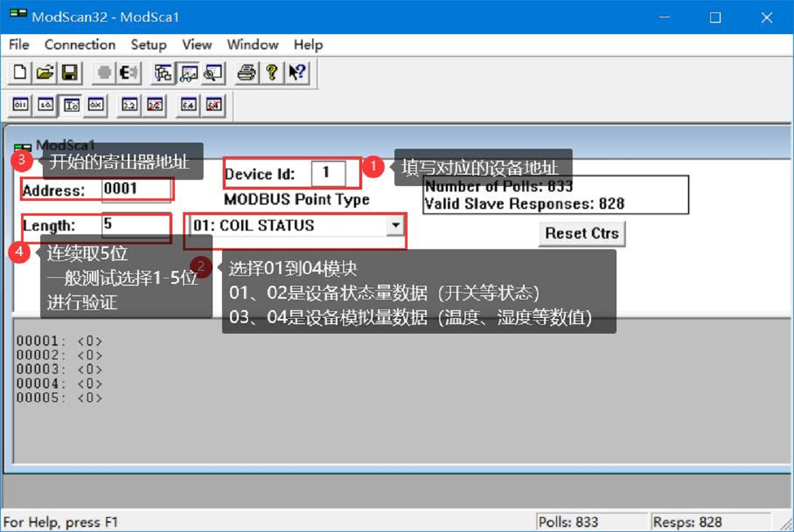Switch display to decimal '10' format icon
This screenshot has height=532, width=794.
coord(46,105)
